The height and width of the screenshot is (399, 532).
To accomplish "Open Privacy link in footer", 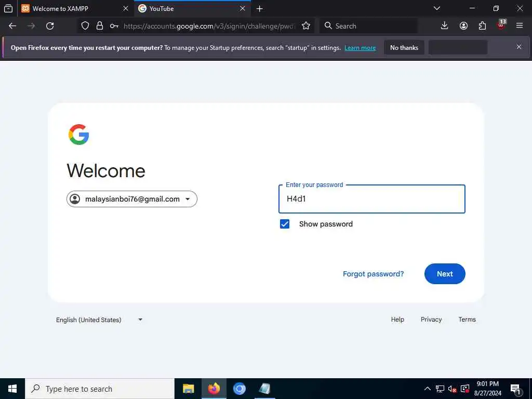I will [431, 320].
